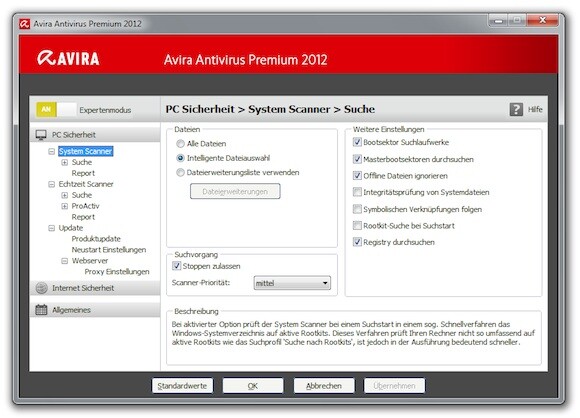Open the Allgemeines section
Image resolution: width=580 pixels, height=418 pixels.
95,310
